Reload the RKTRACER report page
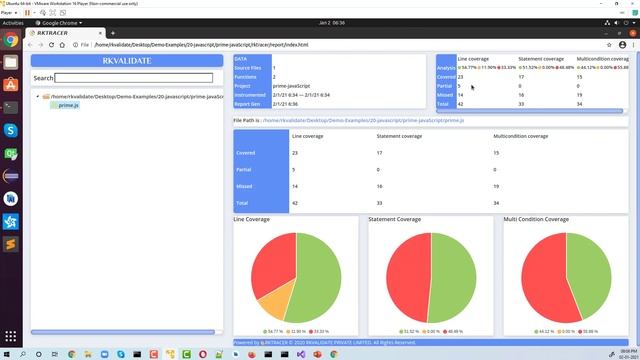640x360 pixels. [x=51, y=45]
